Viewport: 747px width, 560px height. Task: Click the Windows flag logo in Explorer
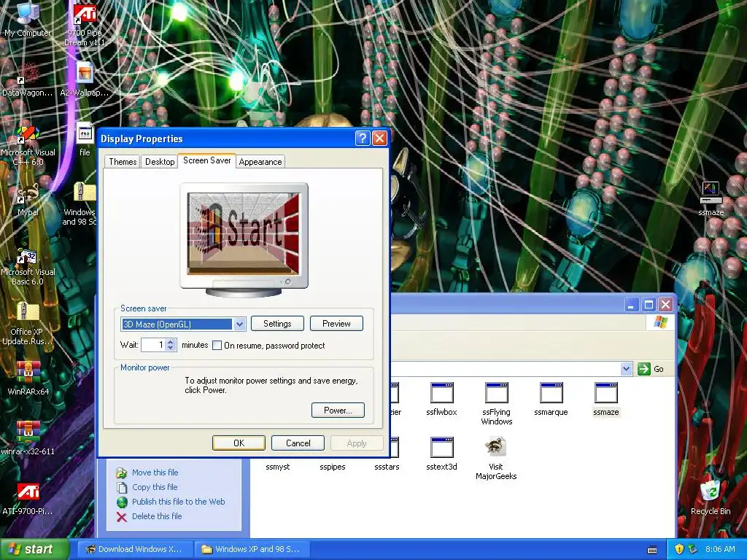[x=660, y=322]
